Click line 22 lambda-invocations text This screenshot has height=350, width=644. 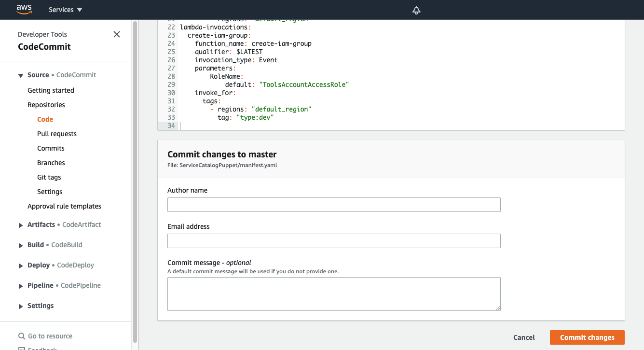coord(215,27)
